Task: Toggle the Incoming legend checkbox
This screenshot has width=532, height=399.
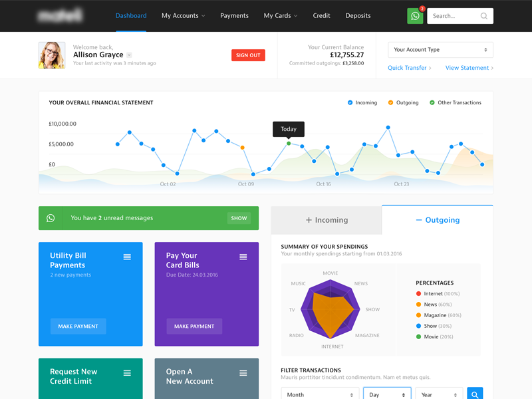Action: 350,103
